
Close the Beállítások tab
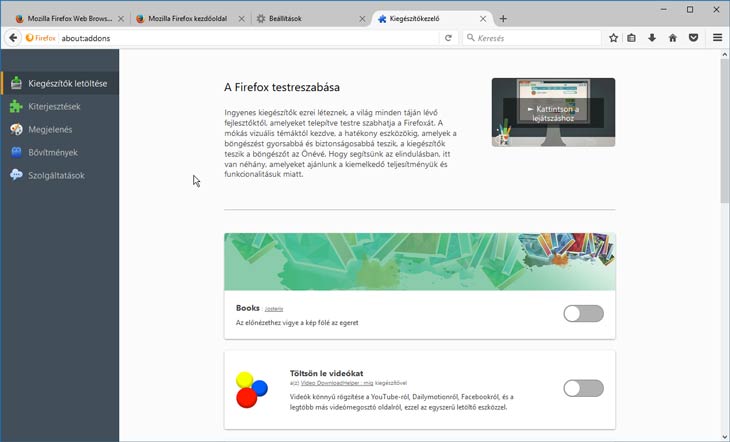362,19
